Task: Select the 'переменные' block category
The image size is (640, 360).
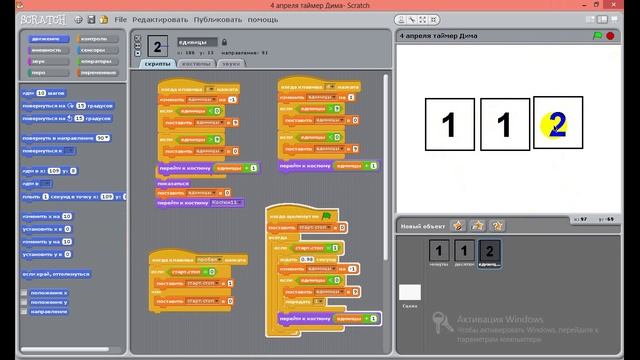Action: click(97, 73)
